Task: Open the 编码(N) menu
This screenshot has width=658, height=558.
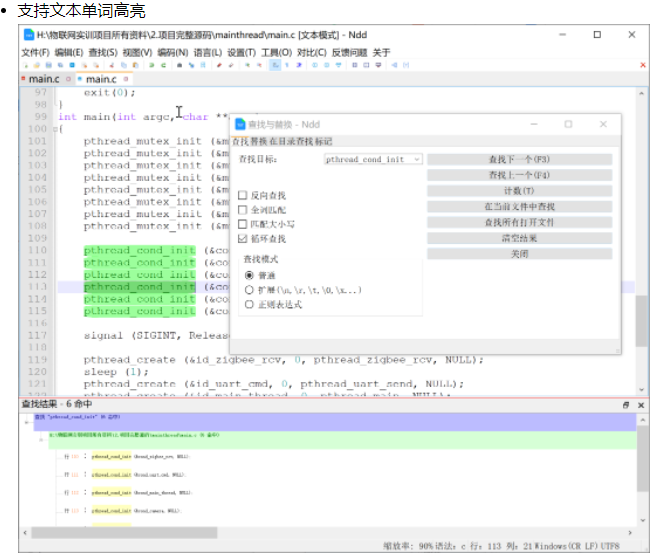Action: [172, 52]
